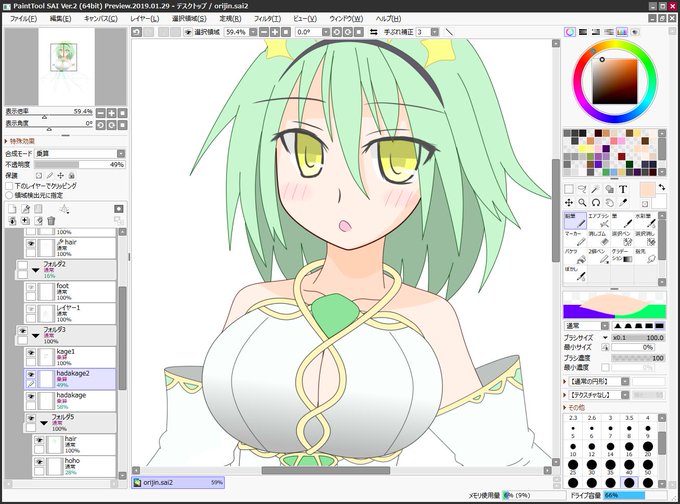Screen dimensions: 680x504
Task: Choose the bucket (バケツ) fill tool
Action: point(575,256)
